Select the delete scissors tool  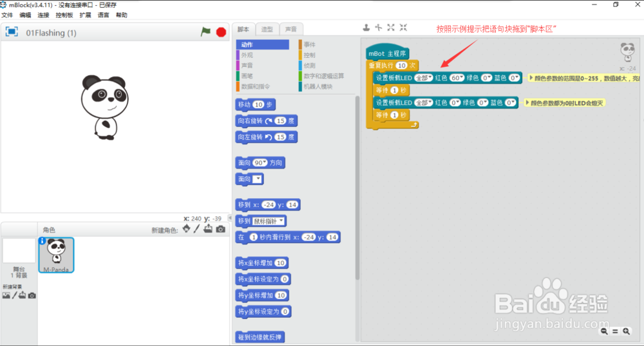378,28
